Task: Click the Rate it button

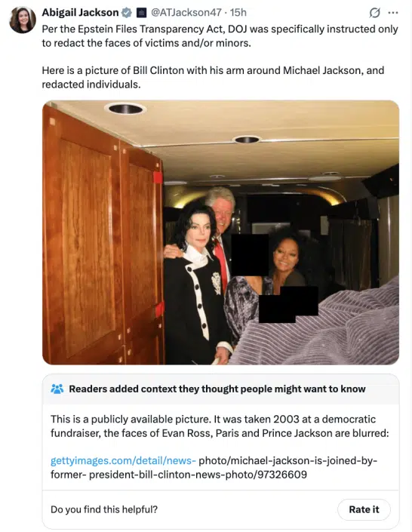Action: [x=364, y=509]
